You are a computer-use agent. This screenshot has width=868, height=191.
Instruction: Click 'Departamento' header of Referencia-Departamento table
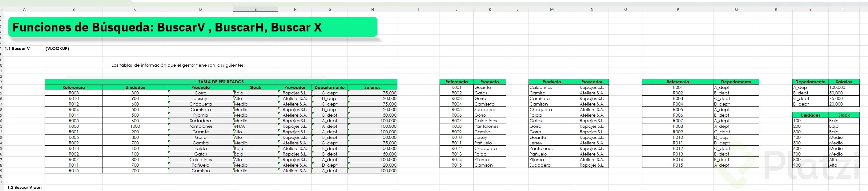click(x=736, y=82)
